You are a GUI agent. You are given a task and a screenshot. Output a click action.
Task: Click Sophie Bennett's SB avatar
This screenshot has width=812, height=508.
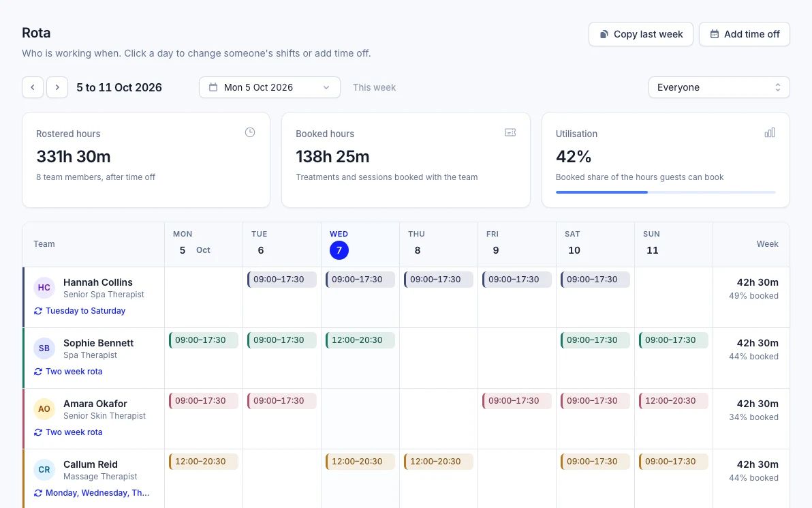tap(44, 348)
